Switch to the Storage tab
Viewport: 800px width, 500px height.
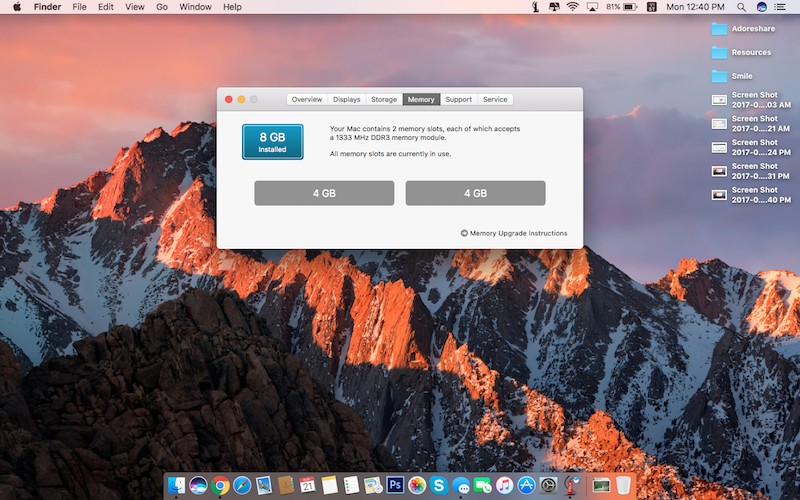(384, 99)
